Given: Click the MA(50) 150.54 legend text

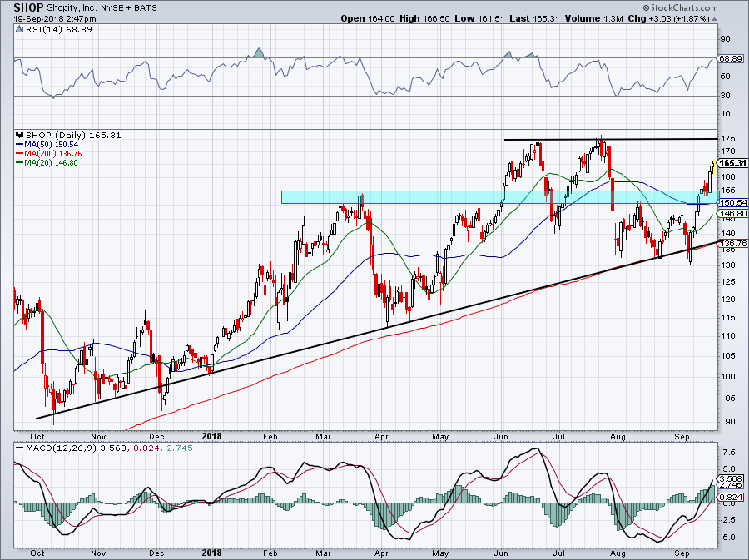Looking at the screenshot, I should [x=51, y=145].
